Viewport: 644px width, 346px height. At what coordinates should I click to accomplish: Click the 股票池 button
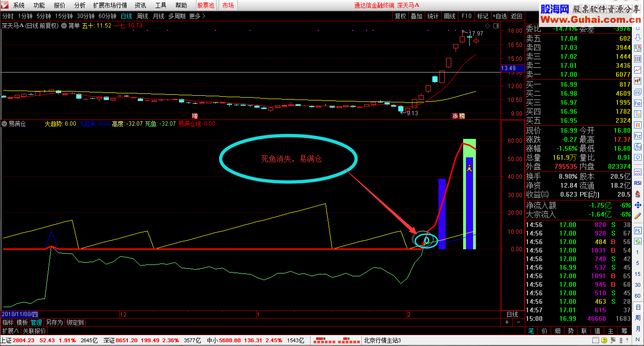click(206, 5)
